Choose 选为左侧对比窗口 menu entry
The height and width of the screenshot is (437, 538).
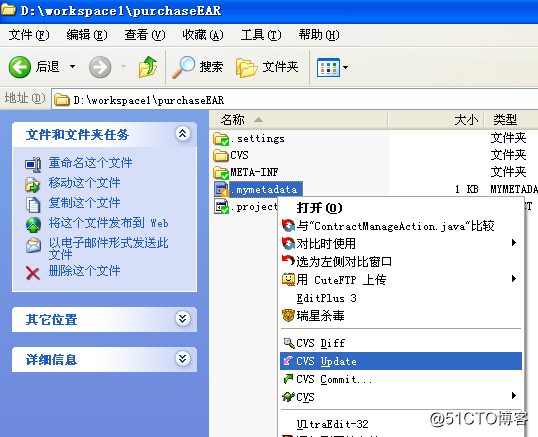pos(401,261)
